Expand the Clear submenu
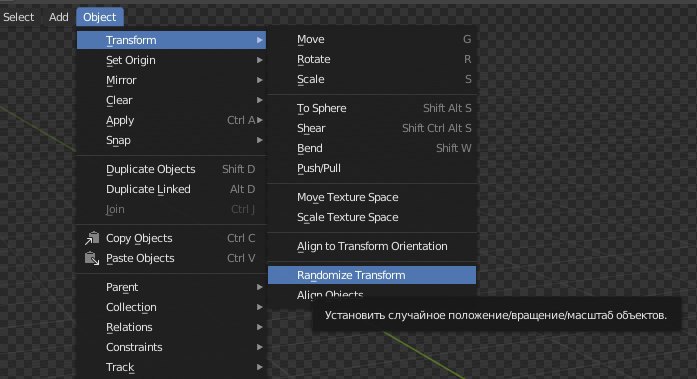Screen dimensions: 697x379 [x=171, y=100]
